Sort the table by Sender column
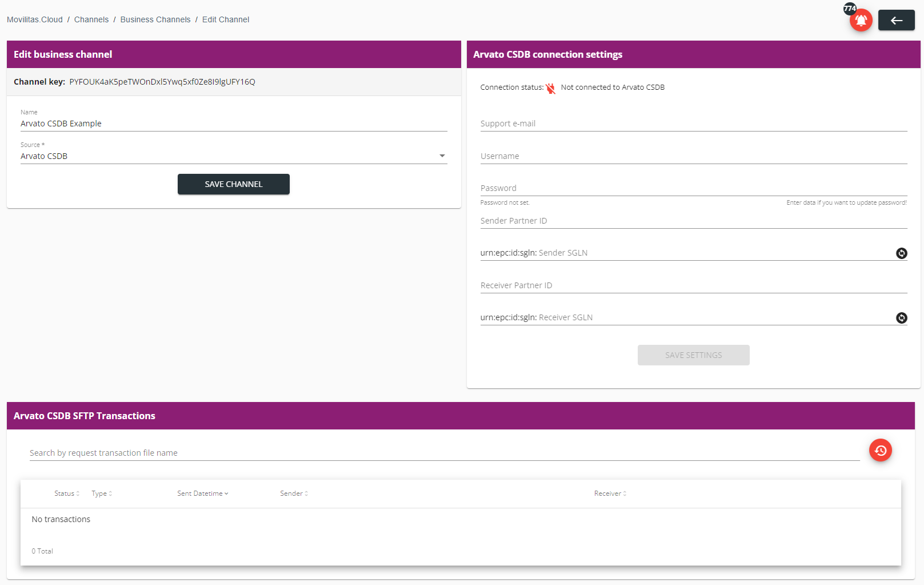The height and width of the screenshot is (585, 924). pos(294,494)
